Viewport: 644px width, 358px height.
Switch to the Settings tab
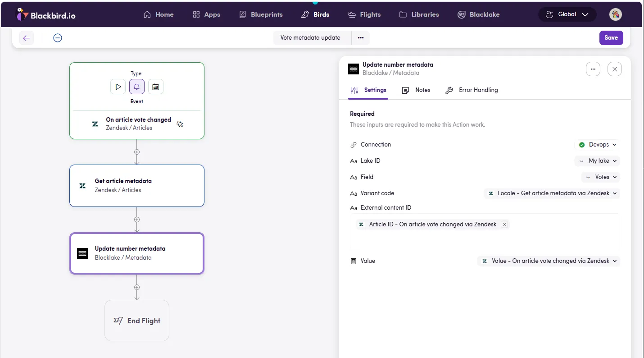coord(368,90)
